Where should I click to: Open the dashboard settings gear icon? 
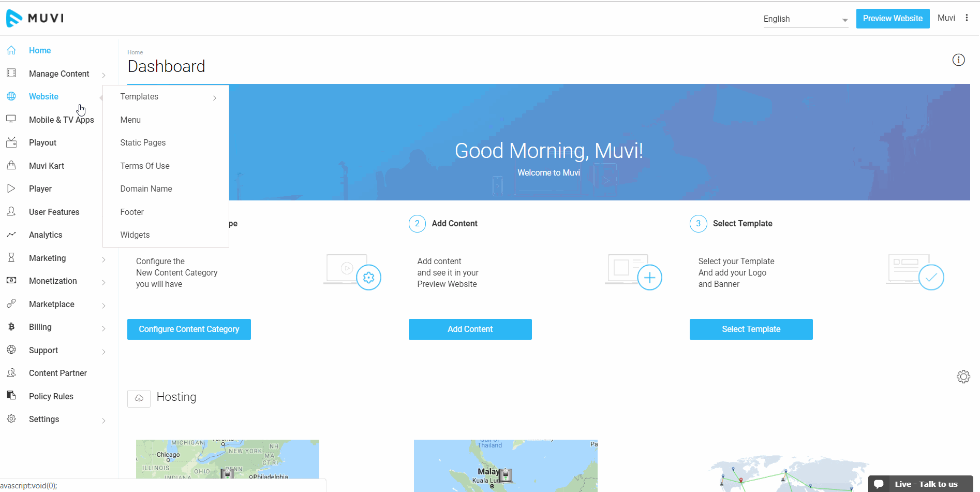tap(963, 377)
